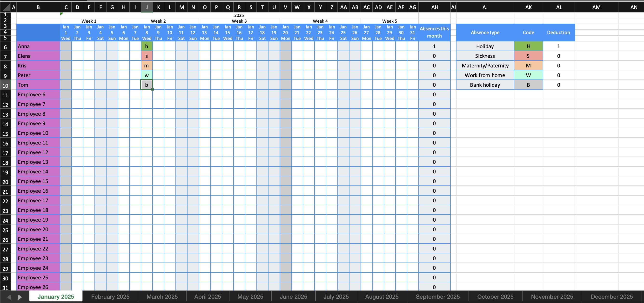The height and width of the screenshot is (303, 644).
Task: Click the Work from home legend cell
Action: click(x=484, y=75)
